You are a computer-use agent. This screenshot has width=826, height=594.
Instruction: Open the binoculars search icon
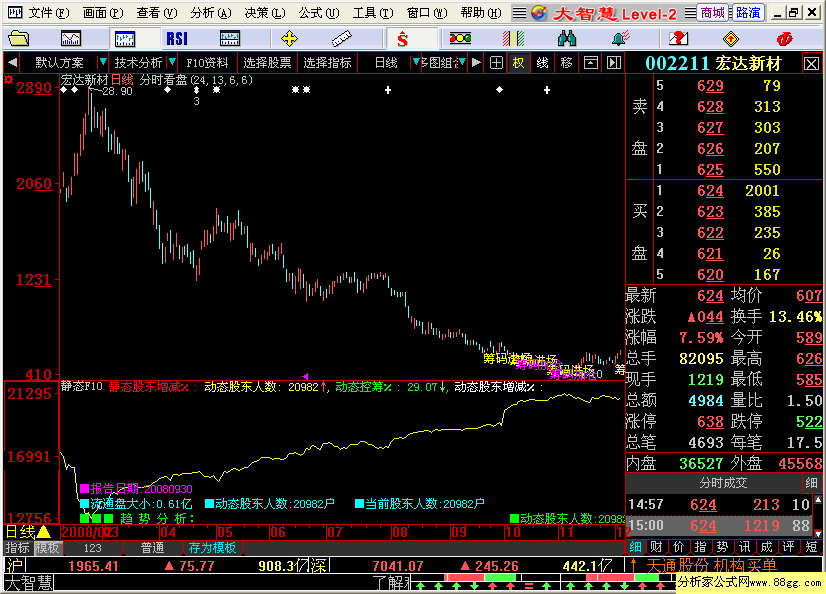coord(567,38)
